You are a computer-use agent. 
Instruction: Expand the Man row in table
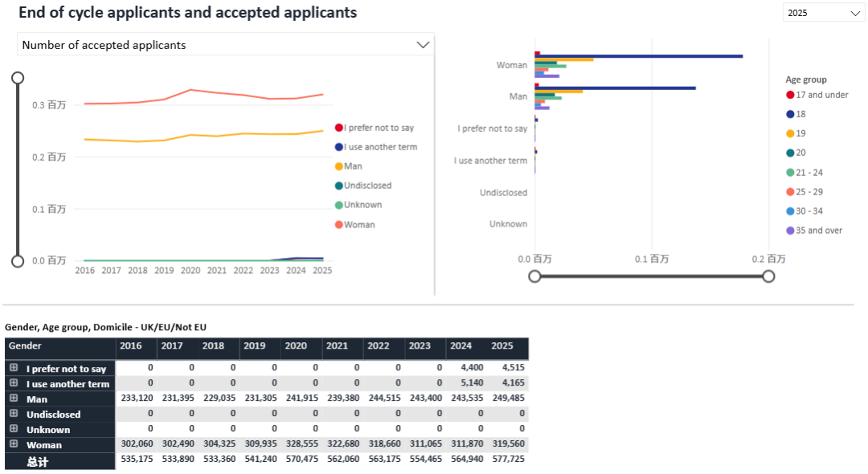coord(14,398)
